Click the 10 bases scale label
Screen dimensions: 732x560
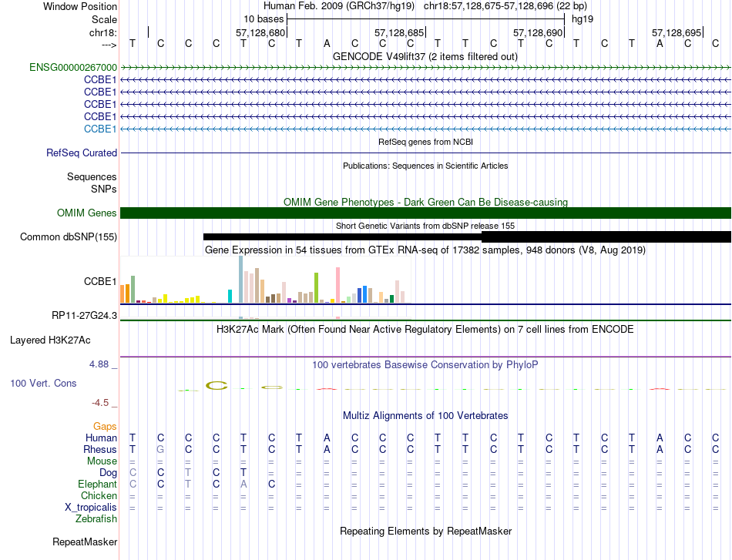click(264, 19)
